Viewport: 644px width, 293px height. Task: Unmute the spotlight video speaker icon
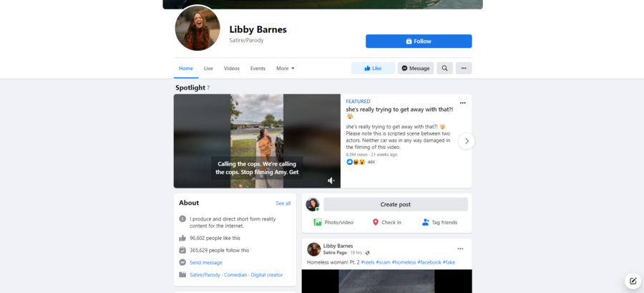tap(331, 181)
